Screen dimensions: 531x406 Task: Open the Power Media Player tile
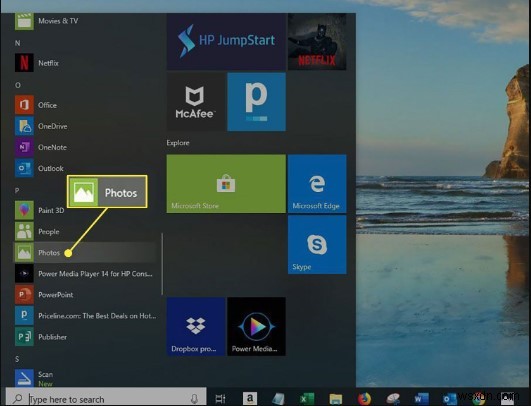256,326
